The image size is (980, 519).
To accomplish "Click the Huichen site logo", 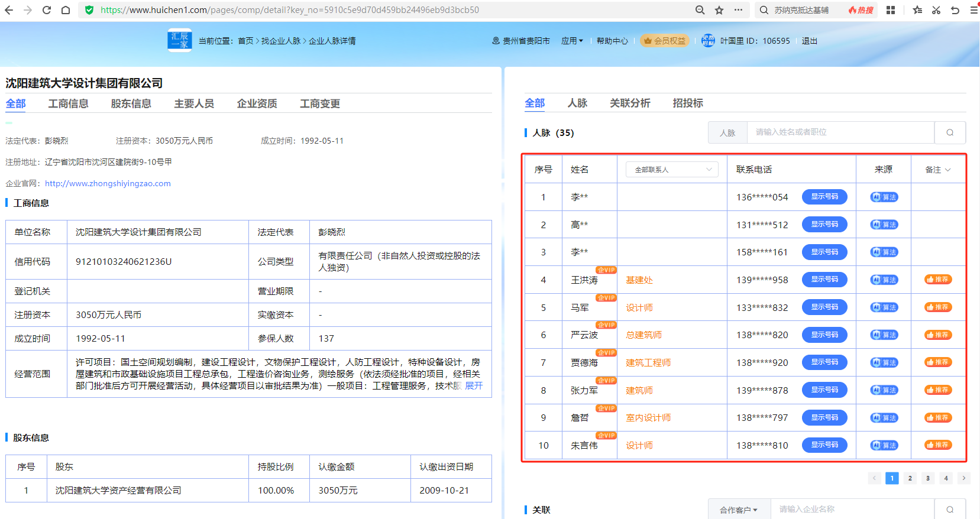I will [180, 40].
